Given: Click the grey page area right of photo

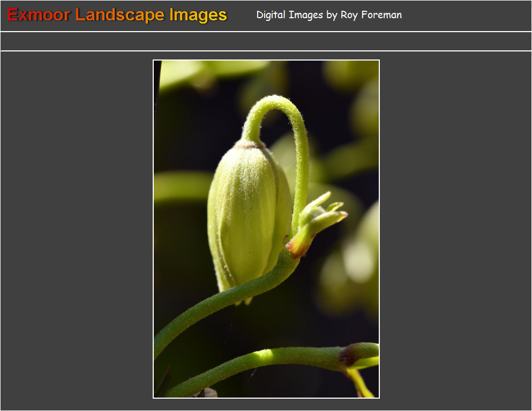Looking at the screenshot, I should point(455,230).
